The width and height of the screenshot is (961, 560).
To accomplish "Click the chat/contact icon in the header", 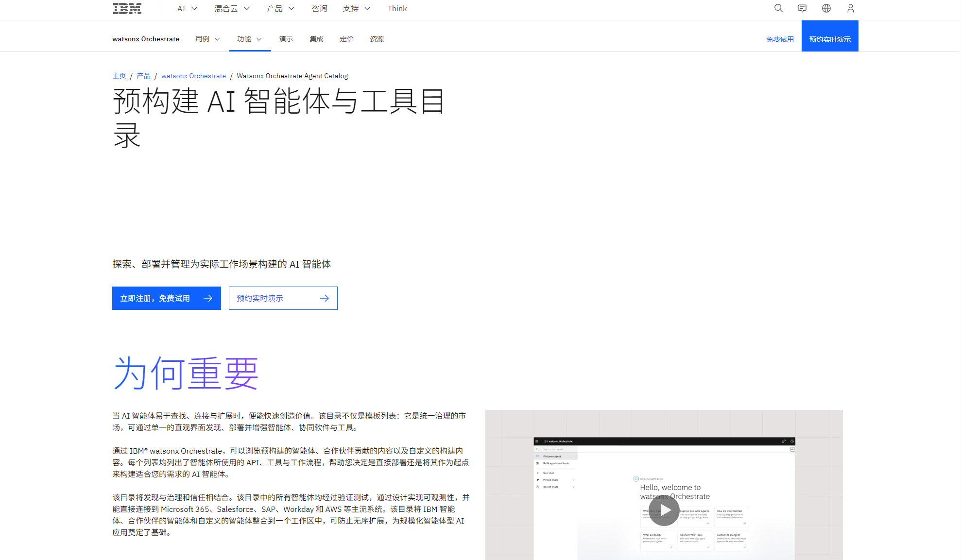I will pos(802,8).
